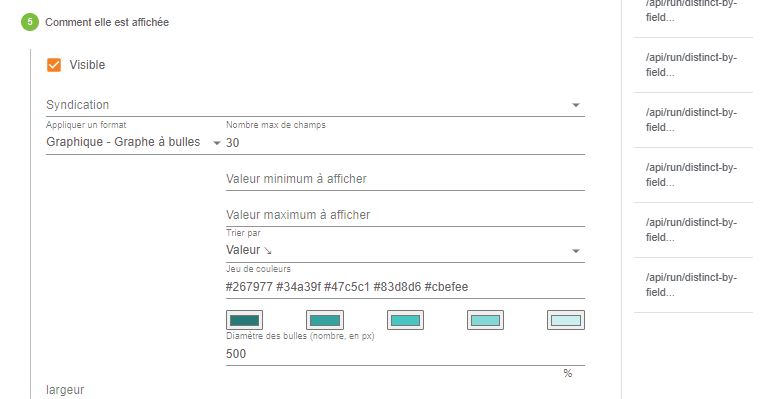Pick the palest #cbefee color swatch
Screen dimensions: 766x399
click(x=566, y=320)
